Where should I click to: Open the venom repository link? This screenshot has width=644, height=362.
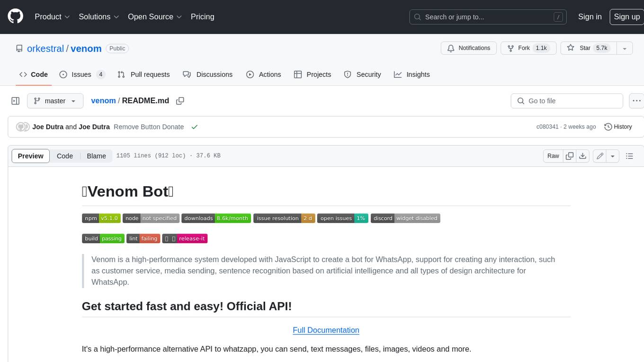point(86,48)
